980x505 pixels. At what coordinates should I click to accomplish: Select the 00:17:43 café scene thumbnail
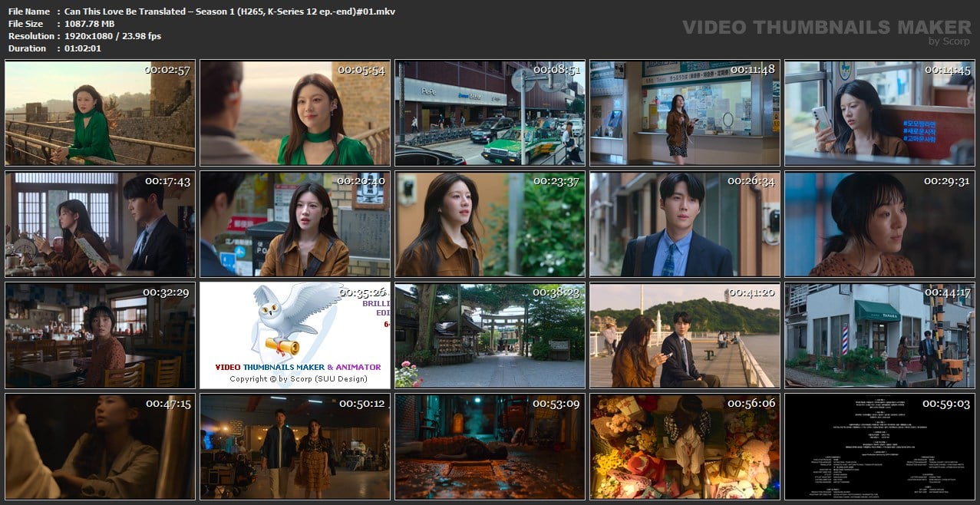pyautogui.click(x=100, y=224)
